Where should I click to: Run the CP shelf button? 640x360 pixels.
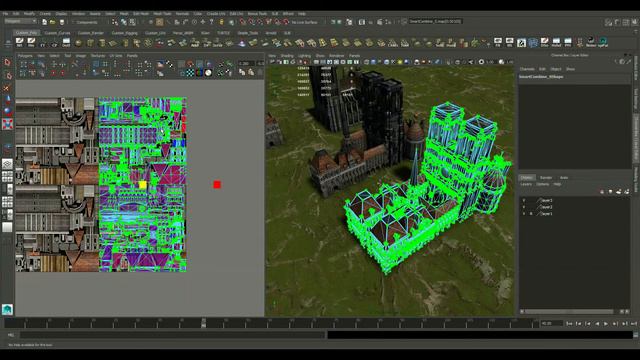(54, 42)
